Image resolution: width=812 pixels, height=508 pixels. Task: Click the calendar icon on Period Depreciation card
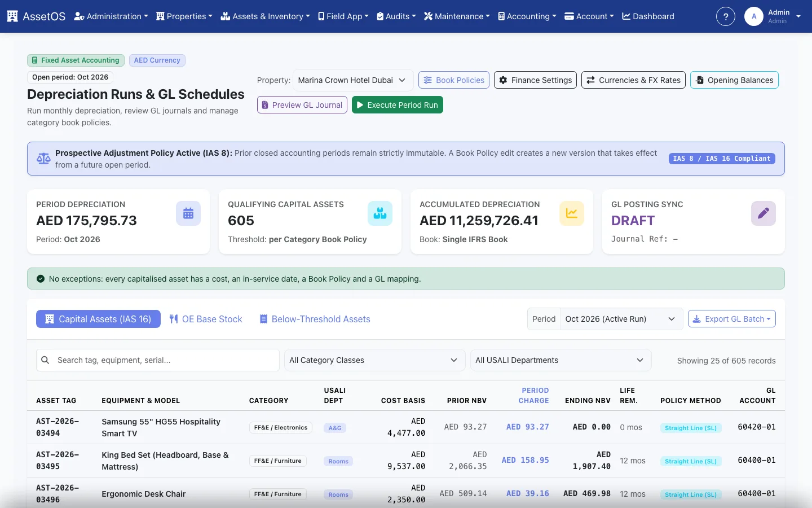coord(188,213)
